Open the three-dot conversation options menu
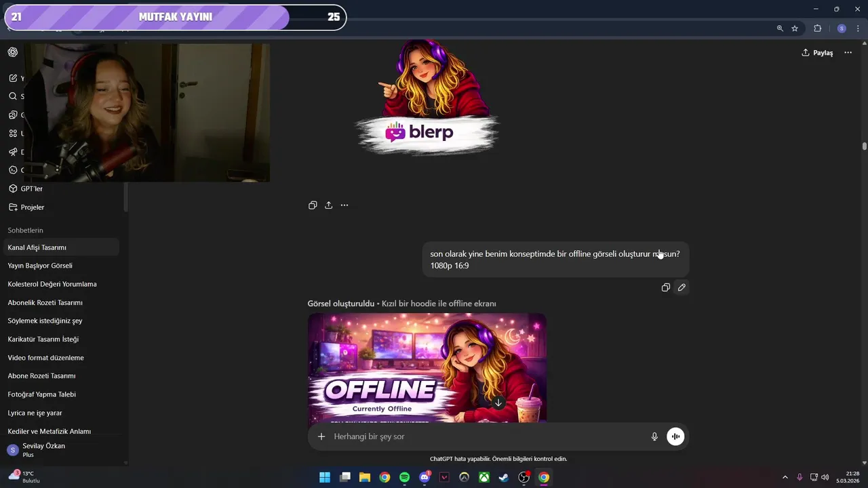 click(848, 53)
